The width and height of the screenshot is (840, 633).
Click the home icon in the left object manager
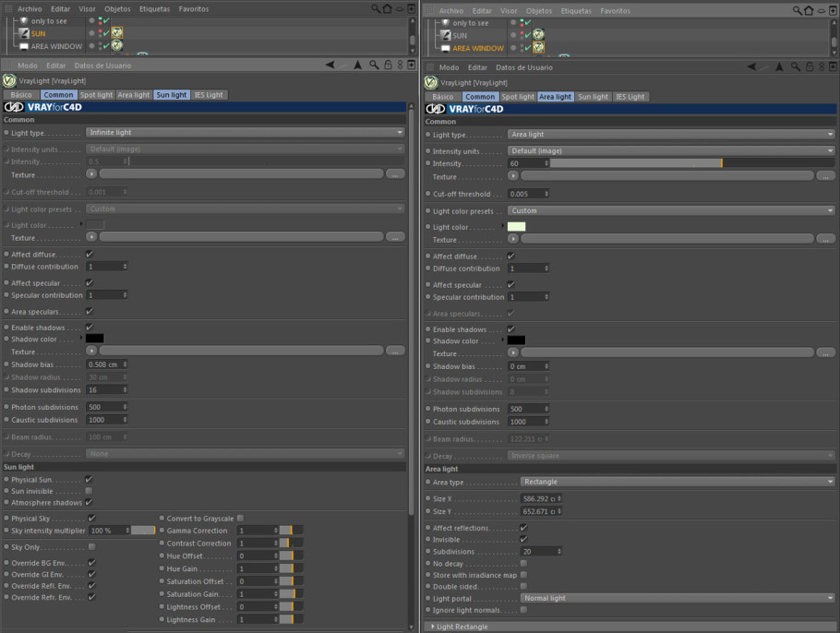pyautogui.click(x=388, y=8)
